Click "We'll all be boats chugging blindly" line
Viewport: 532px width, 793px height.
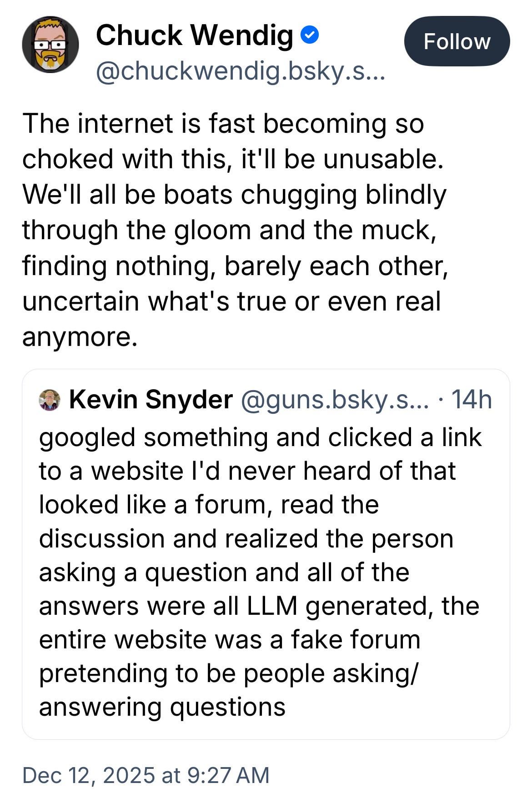coord(234,194)
